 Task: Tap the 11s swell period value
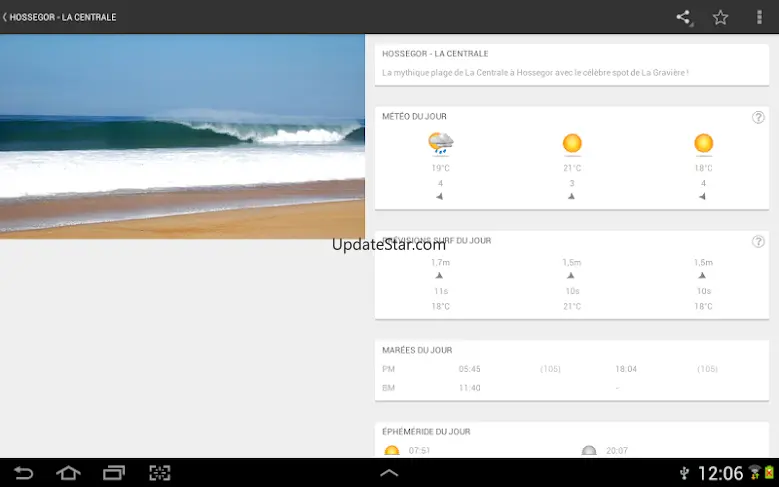pos(441,291)
